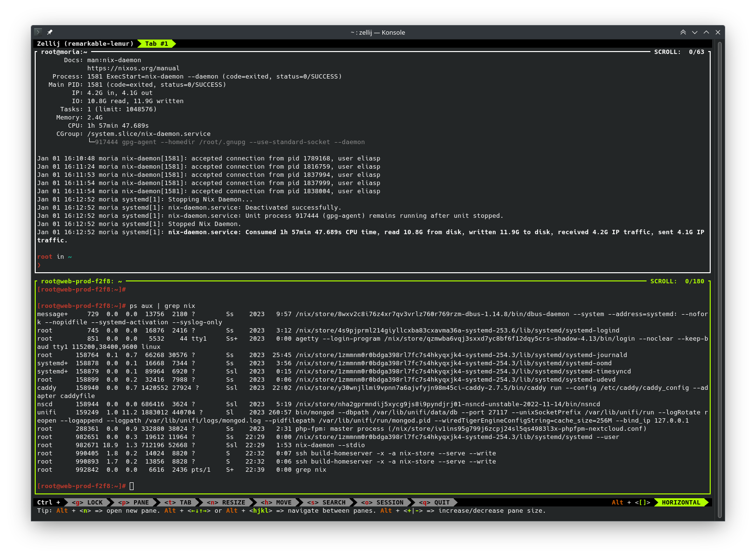Click the Ctrl + modifier label
The image size is (756, 558).
(x=49, y=503)
